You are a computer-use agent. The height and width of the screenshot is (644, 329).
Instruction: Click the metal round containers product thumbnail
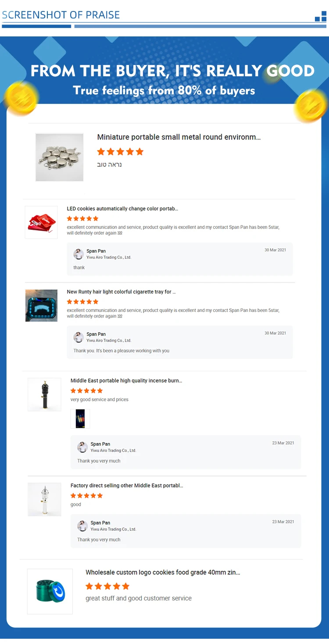pos(59,157)
